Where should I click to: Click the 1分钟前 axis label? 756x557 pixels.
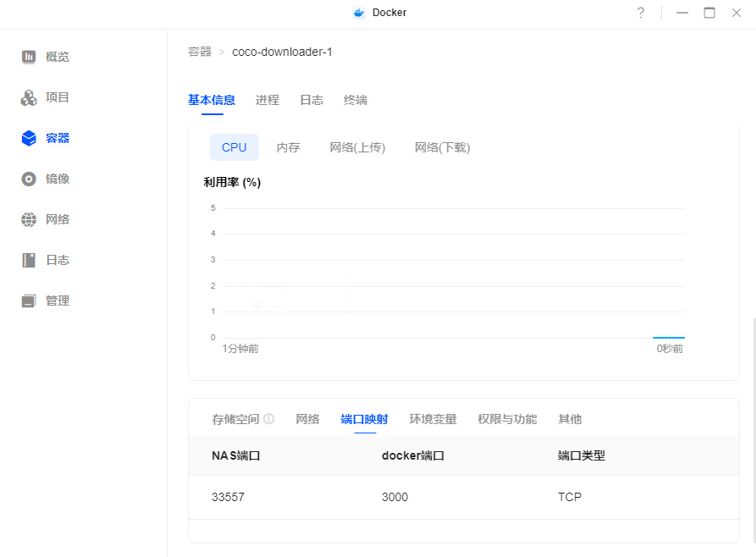240,349
